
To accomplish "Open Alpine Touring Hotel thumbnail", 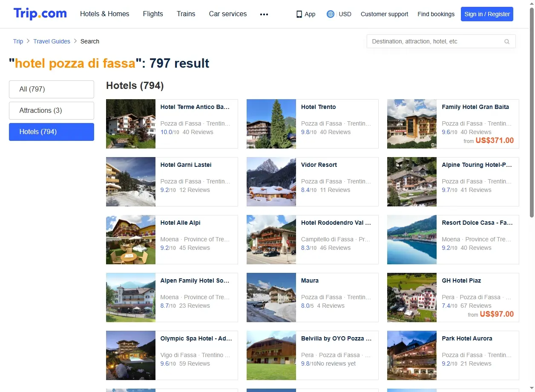I will coord(412,182).
